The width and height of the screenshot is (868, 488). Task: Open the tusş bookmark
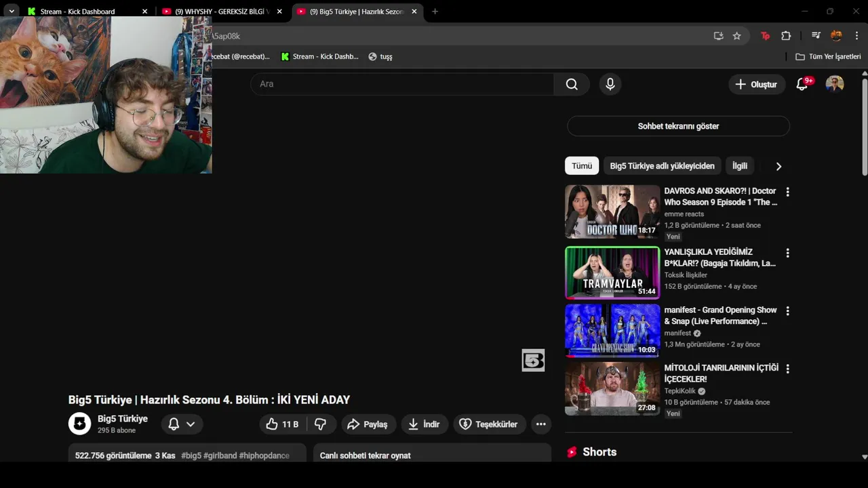point(380,57)
